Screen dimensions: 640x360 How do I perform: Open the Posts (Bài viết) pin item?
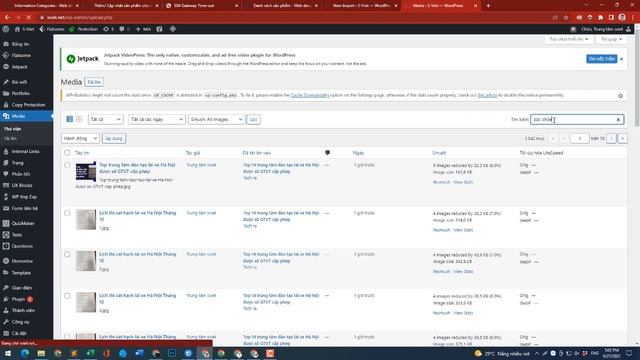pyautogui.click(x=19, y=82)
